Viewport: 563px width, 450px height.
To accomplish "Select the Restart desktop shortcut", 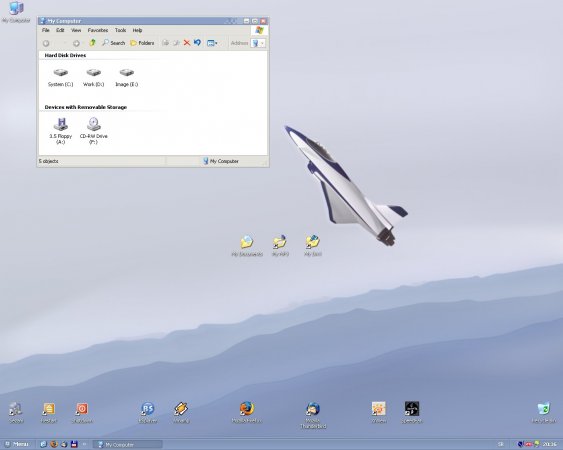I will pyautogui.click(x=49, y=412).
